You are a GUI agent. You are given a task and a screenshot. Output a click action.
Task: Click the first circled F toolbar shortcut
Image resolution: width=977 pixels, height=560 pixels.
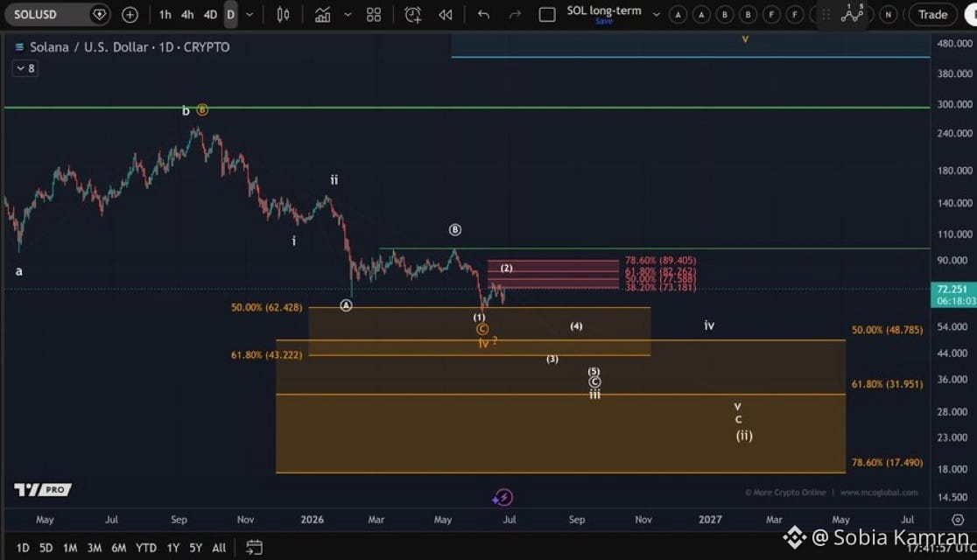coord(771,14)
